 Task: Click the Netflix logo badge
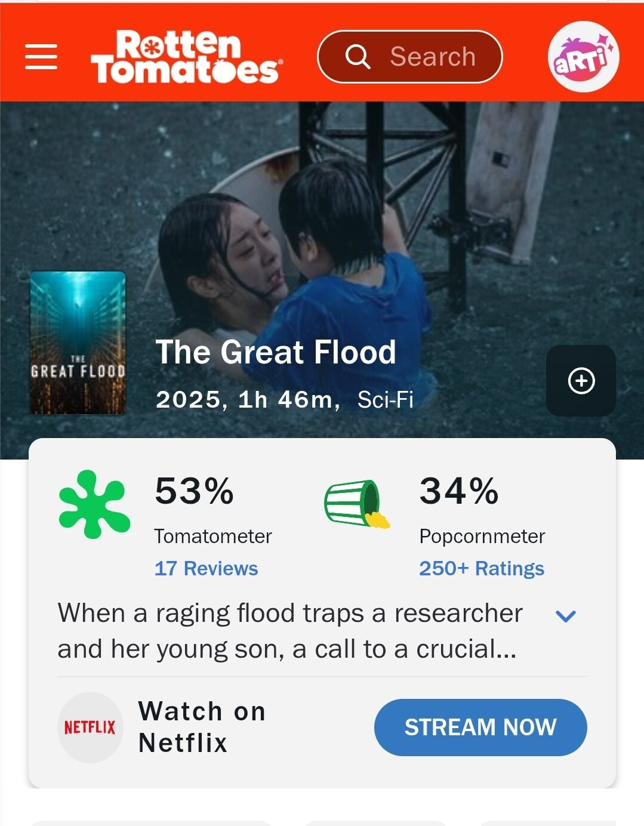pyautogui.click(x=90, y=727)
